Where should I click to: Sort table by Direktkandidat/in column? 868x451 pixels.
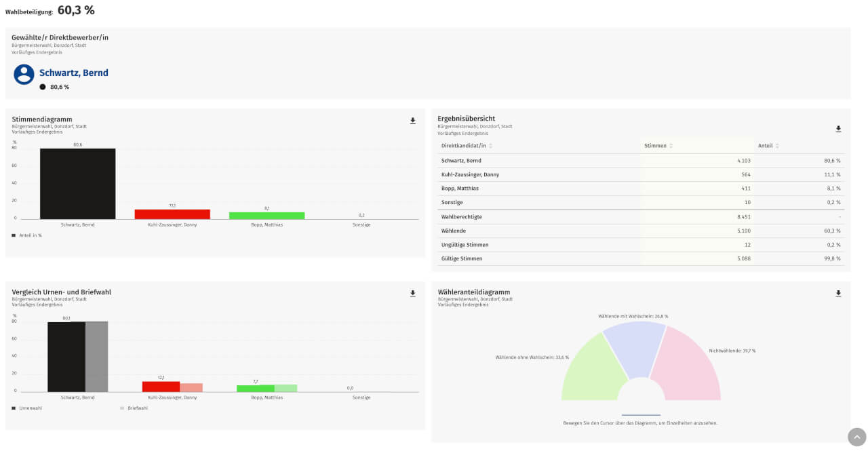tap(490, 146)
